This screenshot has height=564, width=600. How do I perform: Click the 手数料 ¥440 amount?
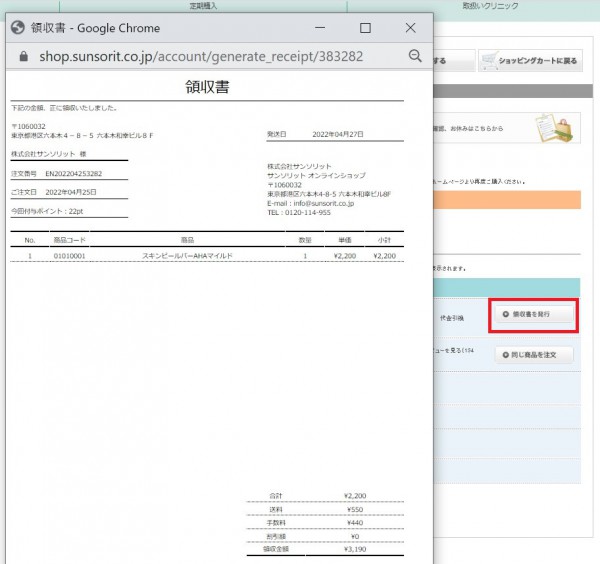(x=355, y=523)
